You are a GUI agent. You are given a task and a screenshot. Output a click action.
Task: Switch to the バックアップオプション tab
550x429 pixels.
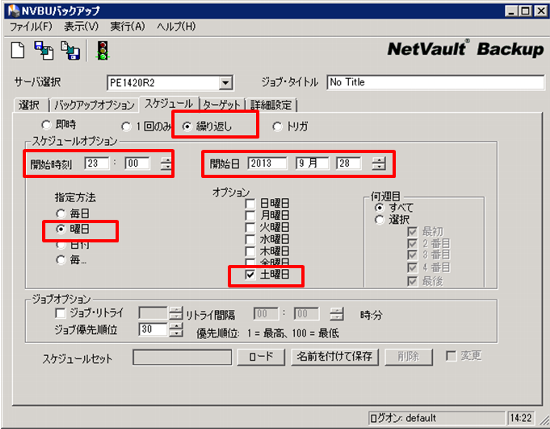(x=94, y=105)
